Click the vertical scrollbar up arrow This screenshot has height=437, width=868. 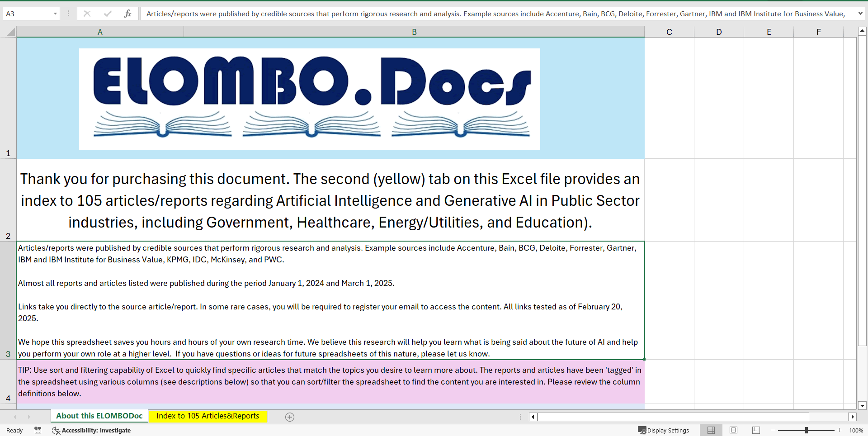[862, 31]
